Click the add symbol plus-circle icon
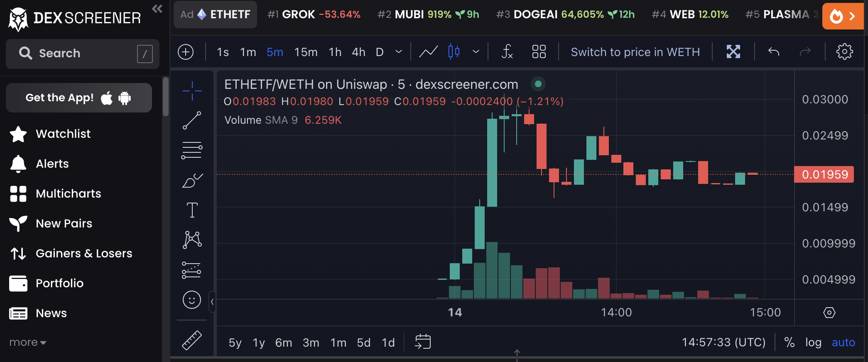 (x=186, y=52)
